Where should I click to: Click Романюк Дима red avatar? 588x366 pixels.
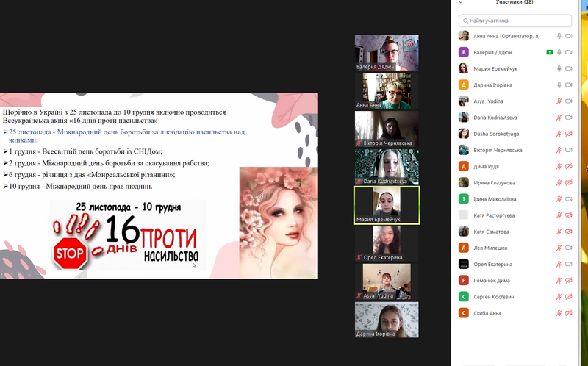click(464, 280)
